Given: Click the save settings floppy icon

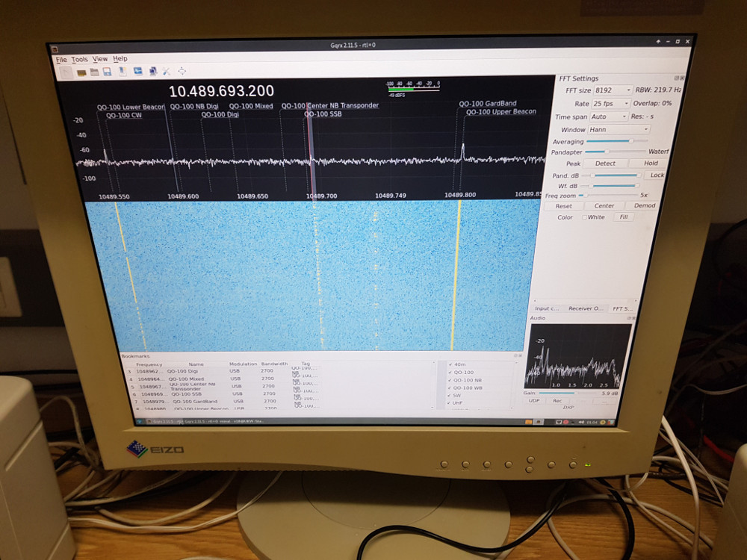Looking at the screenshot, I should (108, 72).
